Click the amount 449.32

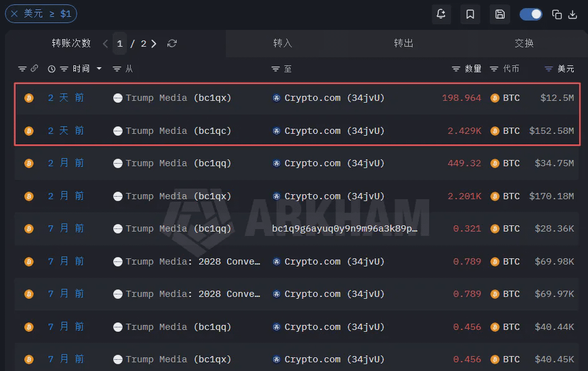tap(464, 164)
